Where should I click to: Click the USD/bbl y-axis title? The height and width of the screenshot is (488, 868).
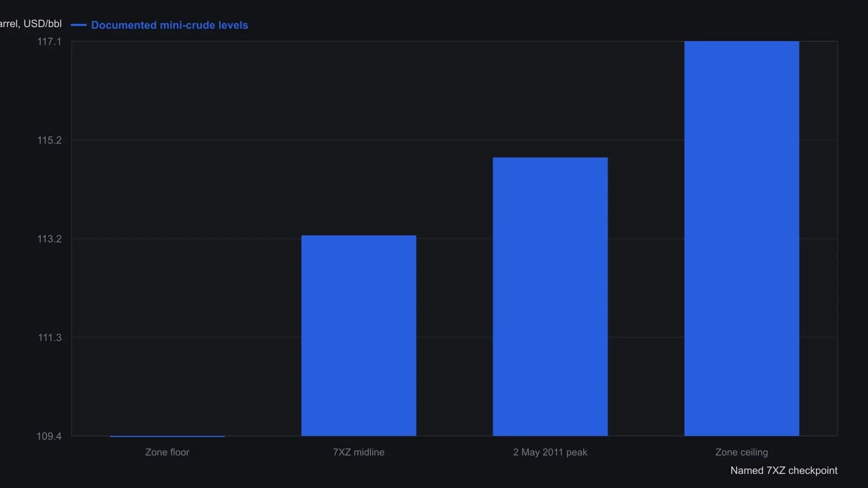pos(31,24)
